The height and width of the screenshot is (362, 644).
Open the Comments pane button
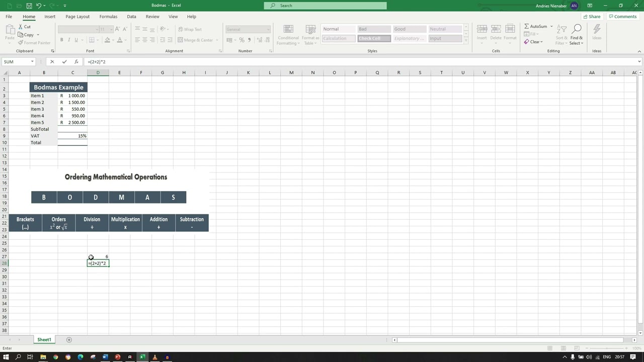(622, 17)
